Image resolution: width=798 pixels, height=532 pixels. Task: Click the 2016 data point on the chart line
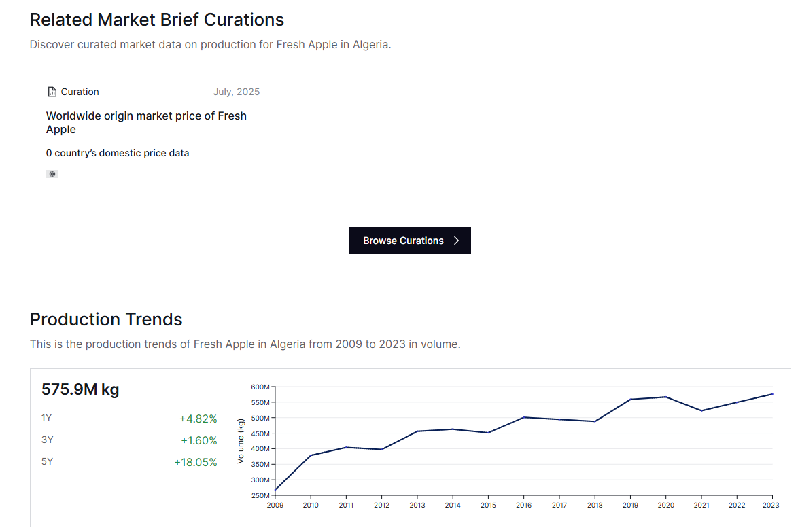(523, 417)
